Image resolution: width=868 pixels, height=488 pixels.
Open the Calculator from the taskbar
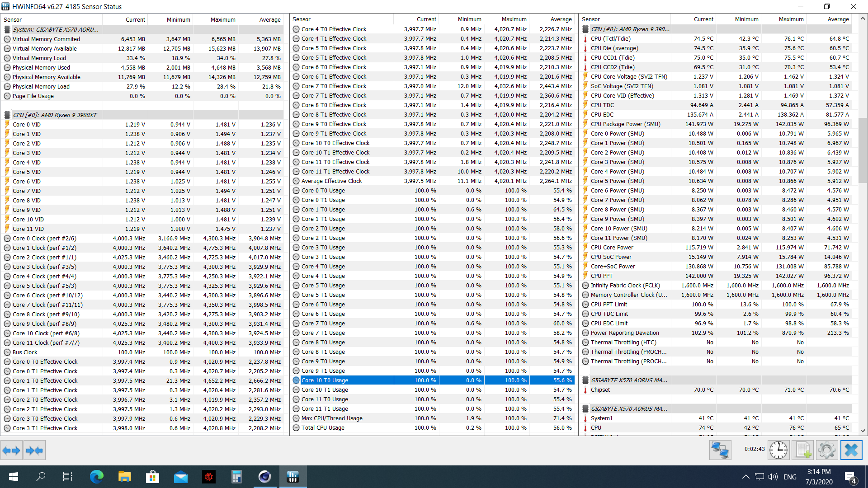tap(236, 477)
